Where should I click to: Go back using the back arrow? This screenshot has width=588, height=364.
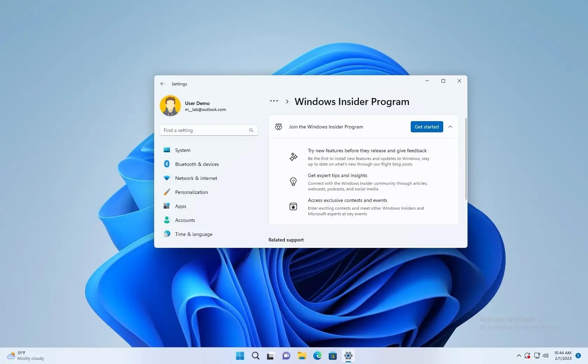[162, 84]
